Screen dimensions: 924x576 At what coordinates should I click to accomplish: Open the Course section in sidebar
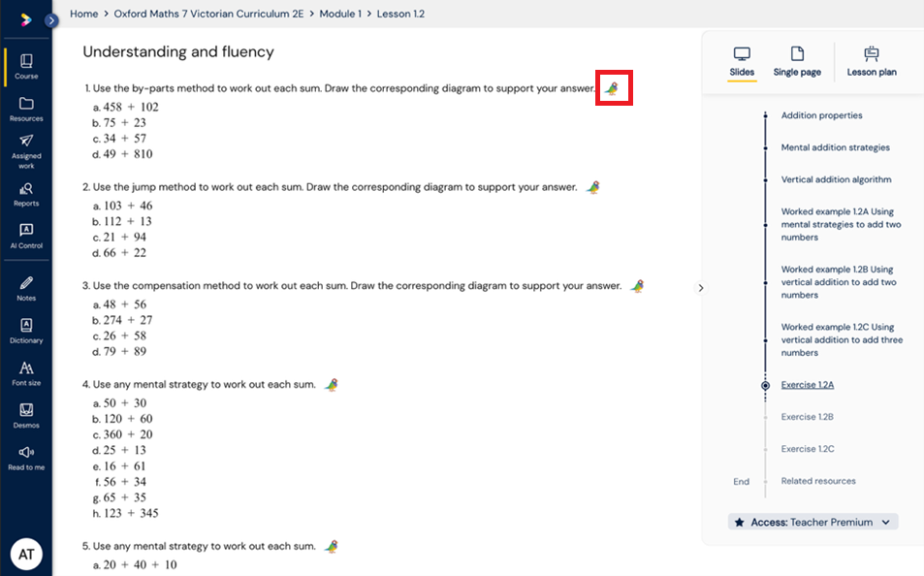tap(26, 67)
